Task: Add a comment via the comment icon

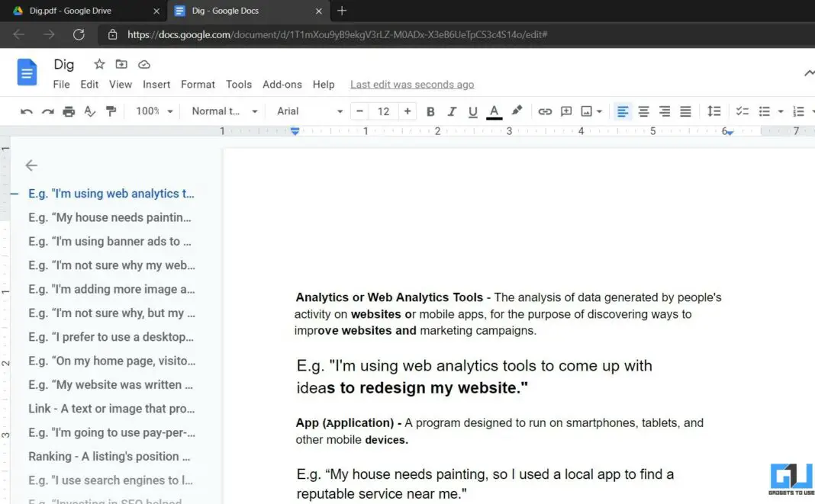Action: 566,111
